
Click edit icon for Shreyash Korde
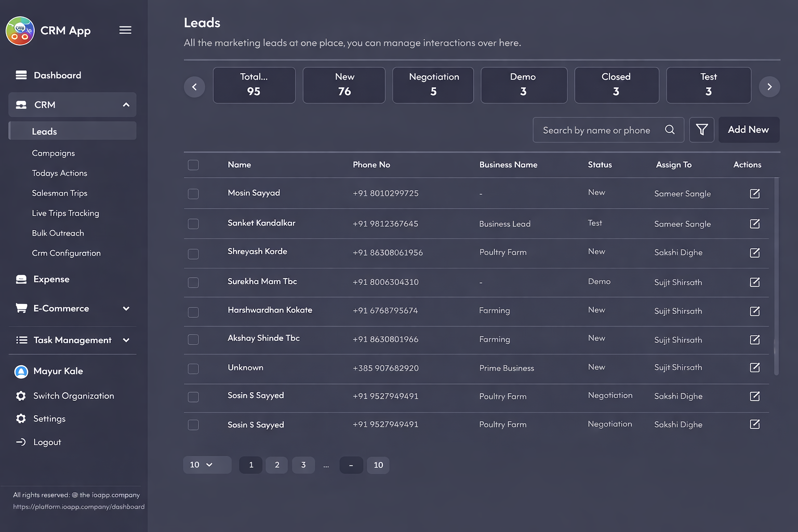(754, 253)
